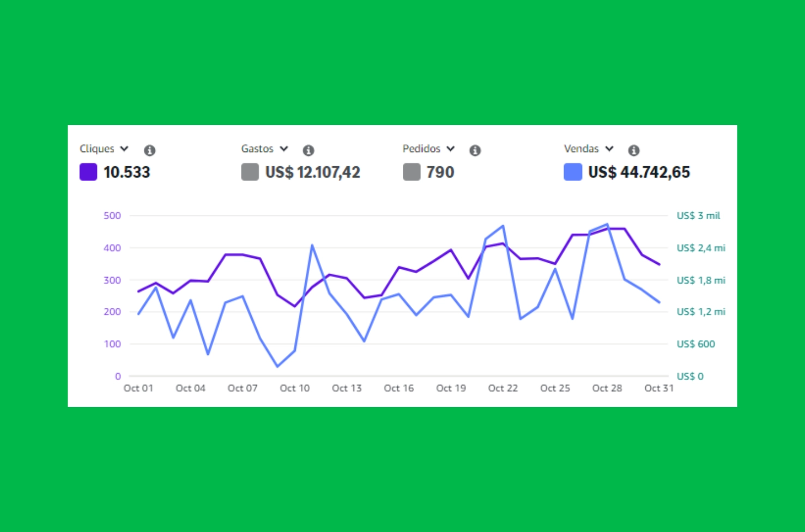
Task: Open the Vendas metric dropdown chevron
Action: (x=609, y=149)
